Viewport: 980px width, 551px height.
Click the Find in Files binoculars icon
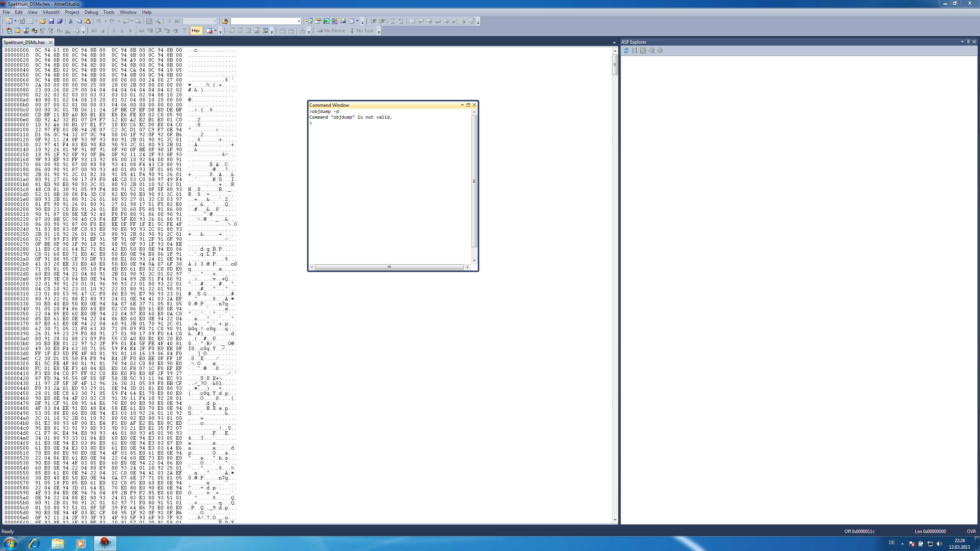pyautogui.click(x=225, y=21)
